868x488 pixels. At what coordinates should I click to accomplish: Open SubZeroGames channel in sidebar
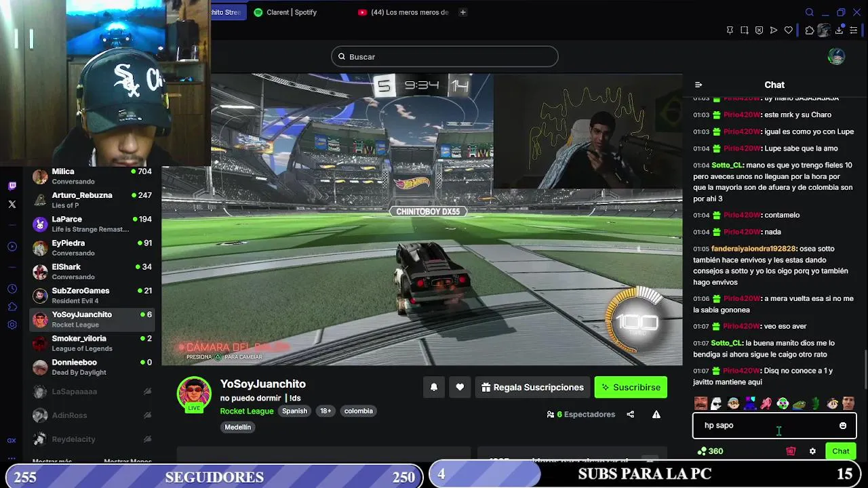coord(92,295)
